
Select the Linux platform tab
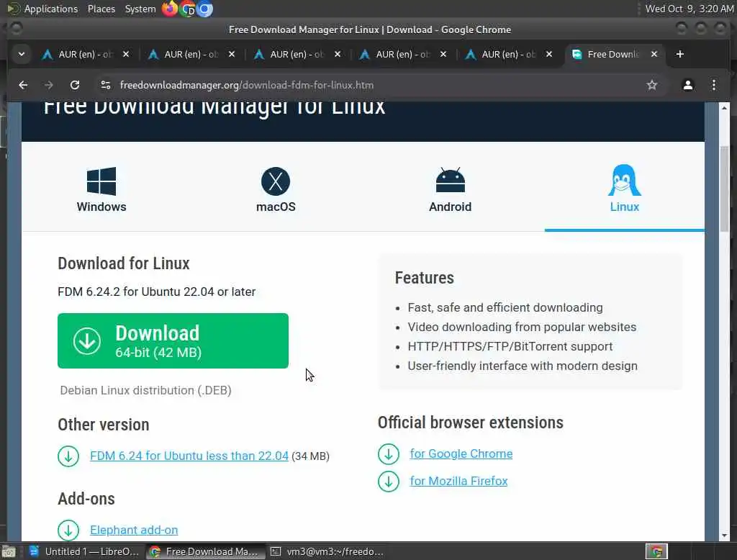pyautogui.click(x=624, y=189)
